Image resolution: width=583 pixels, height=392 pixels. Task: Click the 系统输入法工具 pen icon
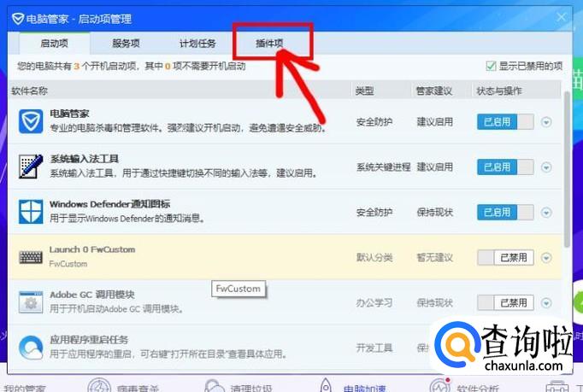click(x=31, y=166)
